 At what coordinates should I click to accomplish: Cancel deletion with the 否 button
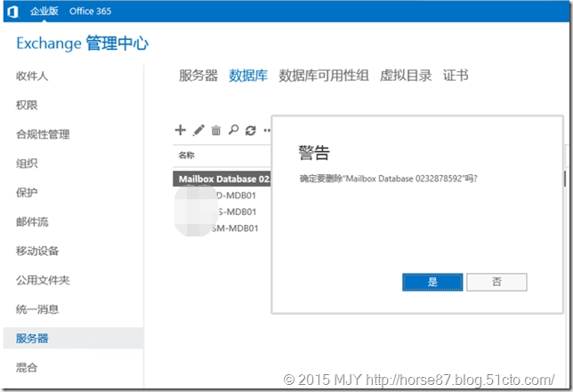(x=496, y=281)
